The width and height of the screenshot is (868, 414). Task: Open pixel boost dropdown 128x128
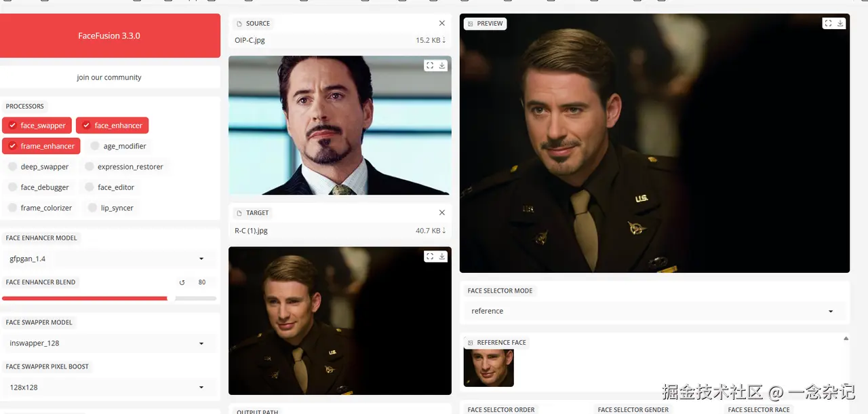click(x=108, y=387)
